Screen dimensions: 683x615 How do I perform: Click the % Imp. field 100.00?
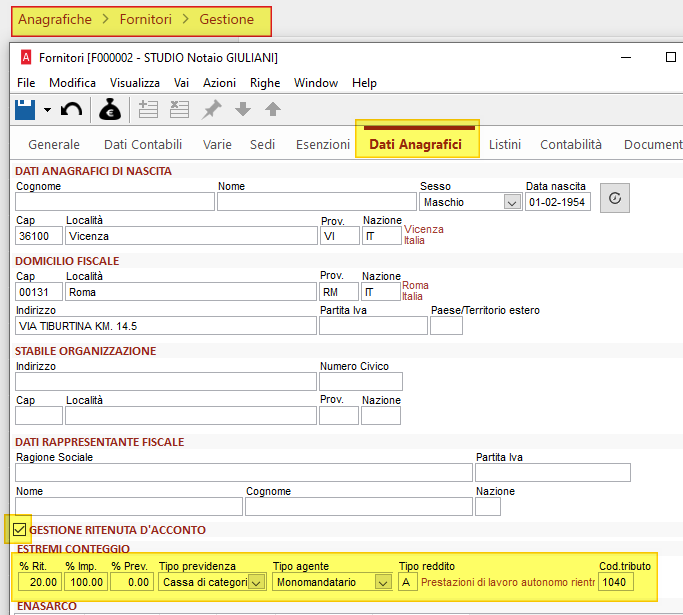point(86,582)
